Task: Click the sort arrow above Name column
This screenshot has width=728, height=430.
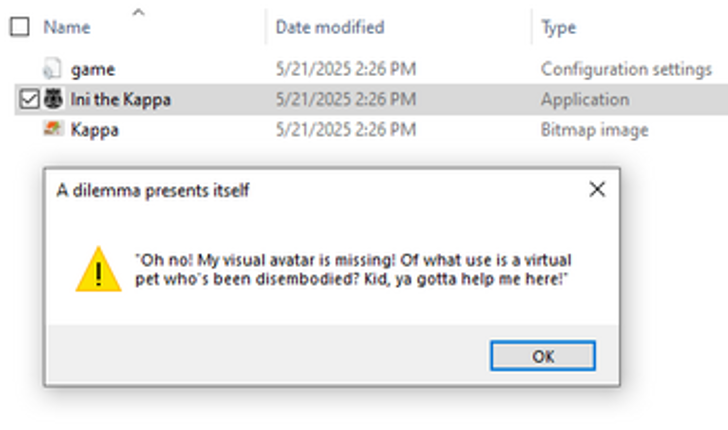Action: 138,12
